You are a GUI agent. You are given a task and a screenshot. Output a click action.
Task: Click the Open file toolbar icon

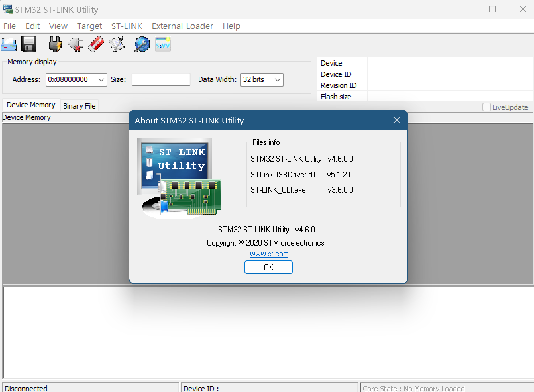(x=9, y=44)
